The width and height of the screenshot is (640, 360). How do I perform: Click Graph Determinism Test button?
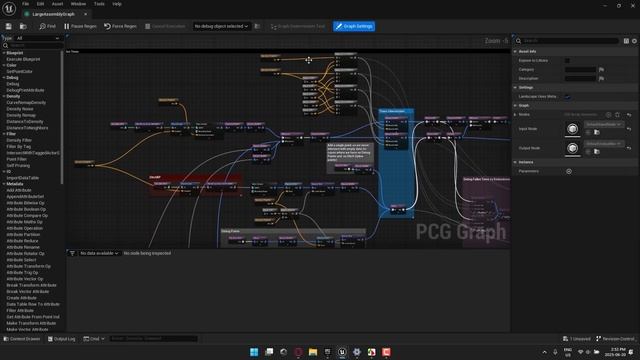pyautogui.click(x=298, y=26)
